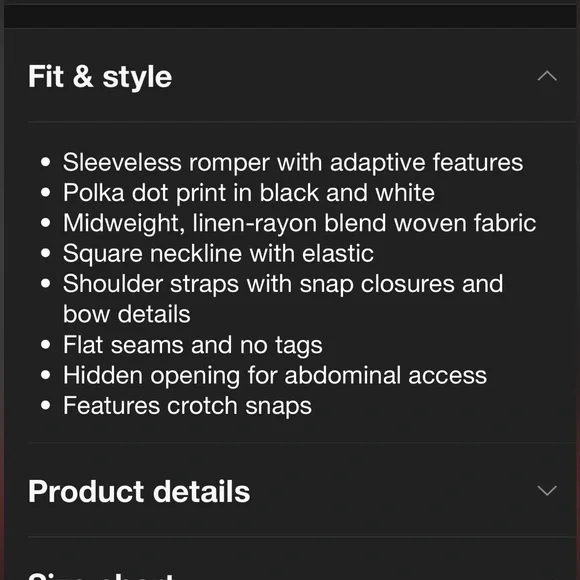Click the dark bar above Fit & style
This screenshot has width=580, height=580.
(x=290, y=16)
